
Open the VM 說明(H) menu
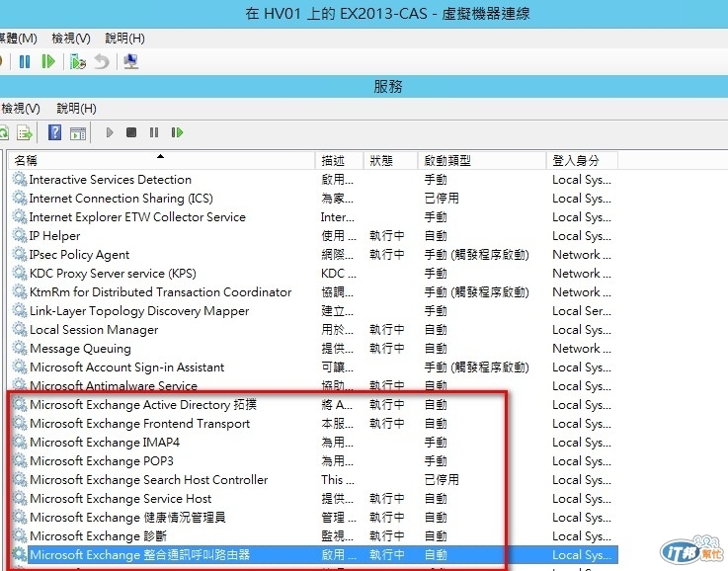[x=124, y=39]
